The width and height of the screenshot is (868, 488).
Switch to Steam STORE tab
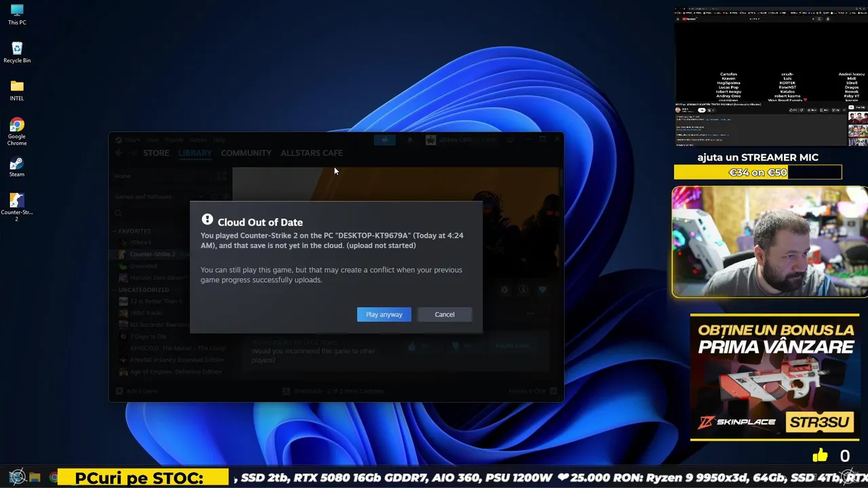(x=156, y=153)
